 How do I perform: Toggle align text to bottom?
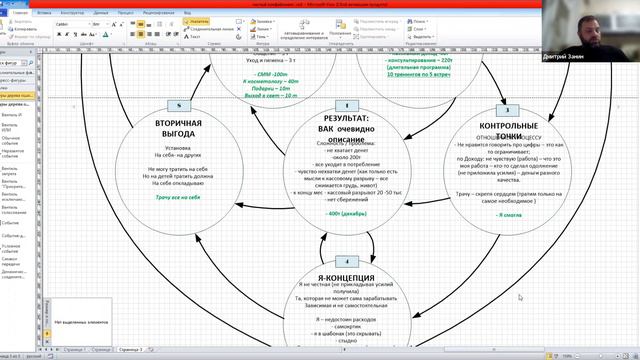tap(149, 24)
